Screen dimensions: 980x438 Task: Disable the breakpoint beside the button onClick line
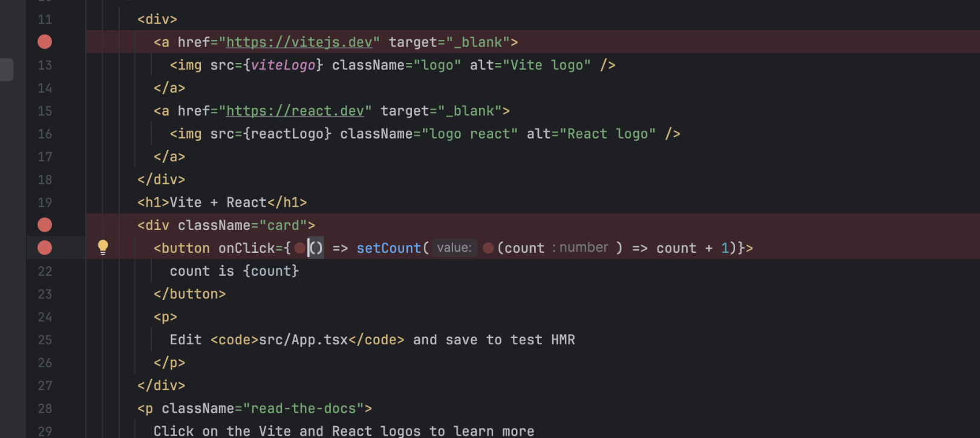[45, 248]
